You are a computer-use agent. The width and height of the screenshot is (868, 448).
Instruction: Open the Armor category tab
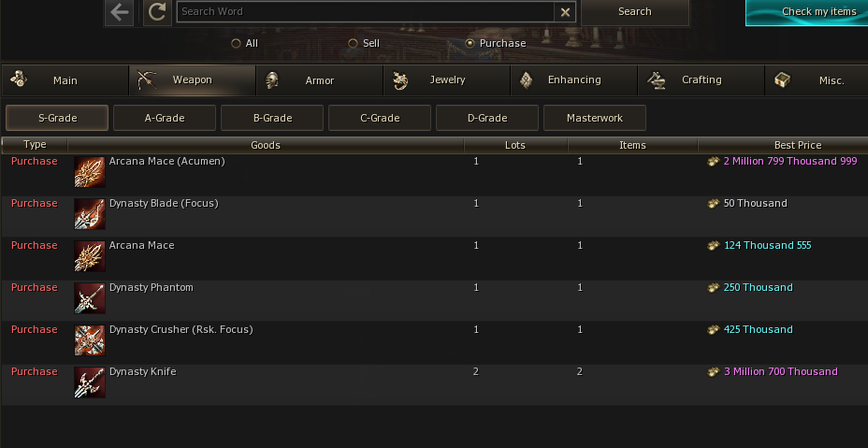(x=319, y=80)
